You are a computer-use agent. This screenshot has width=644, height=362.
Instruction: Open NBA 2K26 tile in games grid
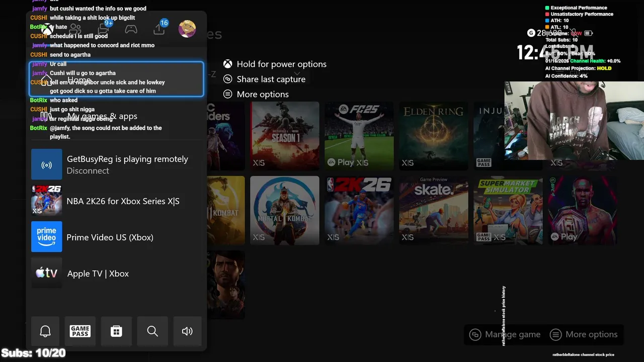pos(359,210)
